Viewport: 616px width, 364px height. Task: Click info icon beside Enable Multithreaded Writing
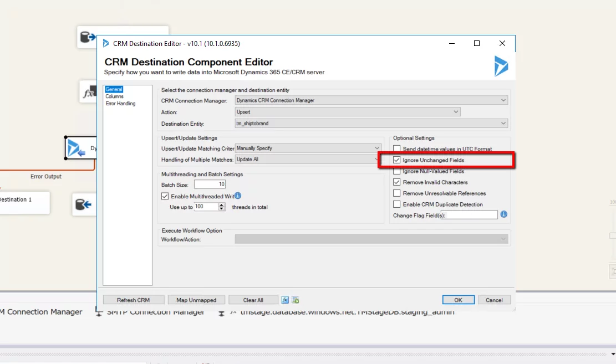point(238,196)
